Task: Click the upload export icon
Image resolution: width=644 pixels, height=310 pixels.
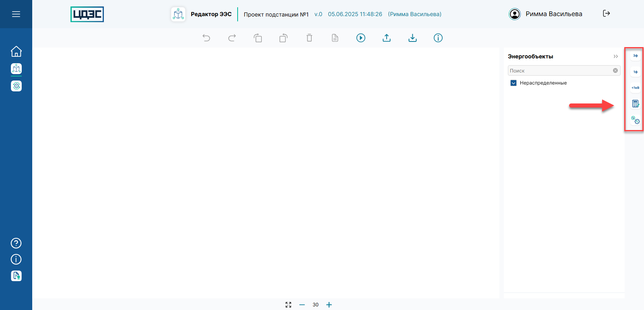Action: coord(387,38)
